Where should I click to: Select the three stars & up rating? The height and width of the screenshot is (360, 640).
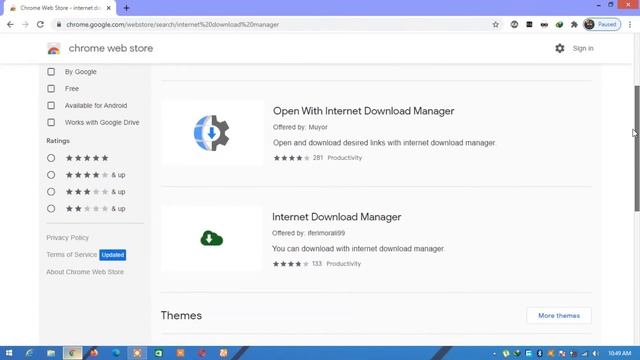coord(51,192)
